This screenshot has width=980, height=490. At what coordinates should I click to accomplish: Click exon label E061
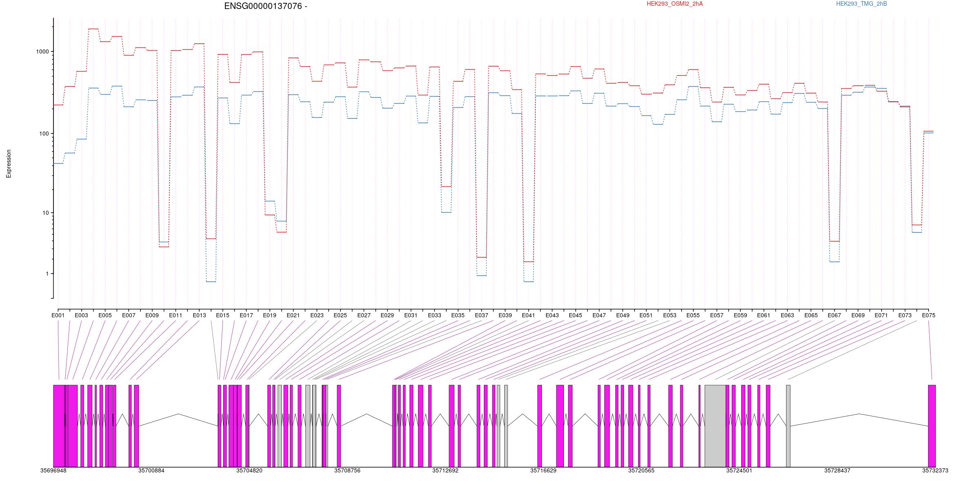(764, 315)
